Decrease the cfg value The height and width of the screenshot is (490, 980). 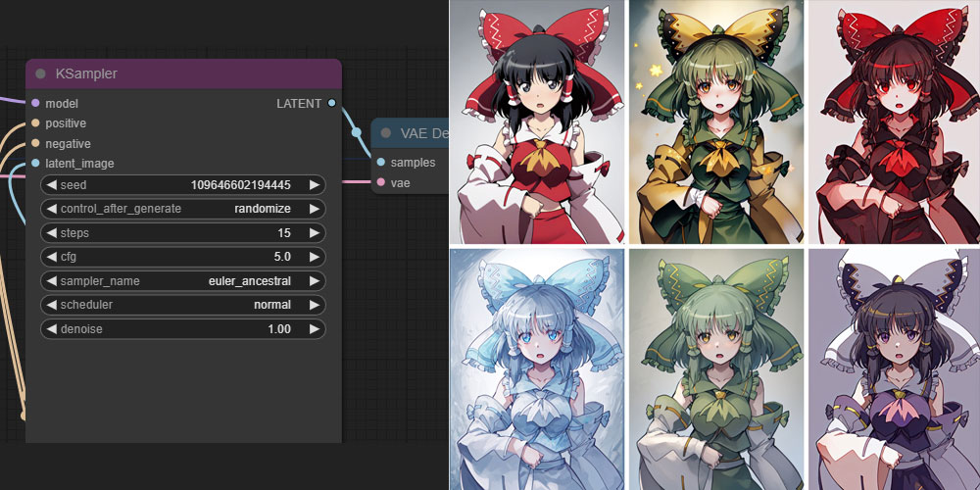pos(51,257)
